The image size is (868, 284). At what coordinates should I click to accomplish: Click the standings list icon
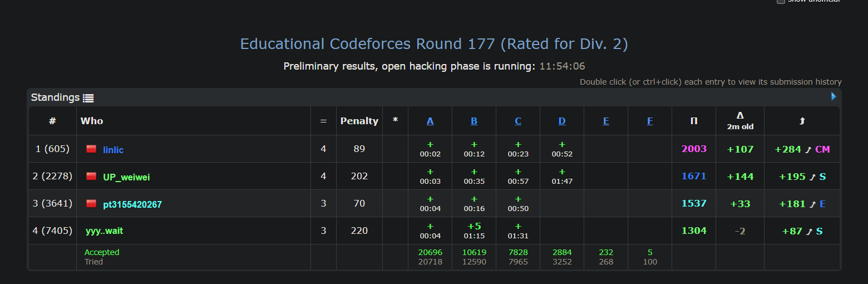coord(88,98)
